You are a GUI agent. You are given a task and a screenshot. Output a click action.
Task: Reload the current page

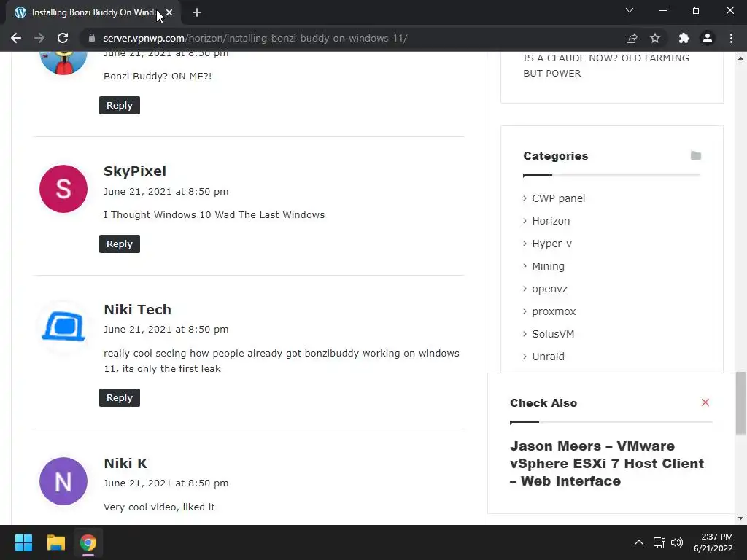pos(63,38)
